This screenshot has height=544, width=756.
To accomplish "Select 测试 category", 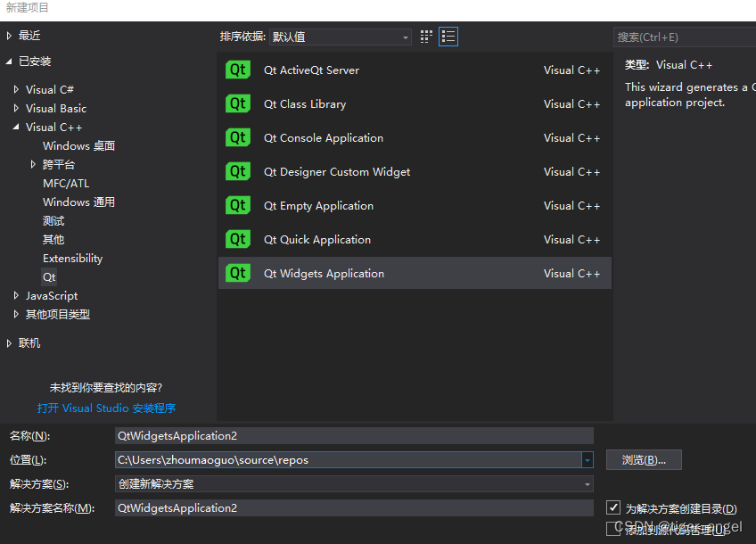I will pyautogui.click(x=53, y=221).
